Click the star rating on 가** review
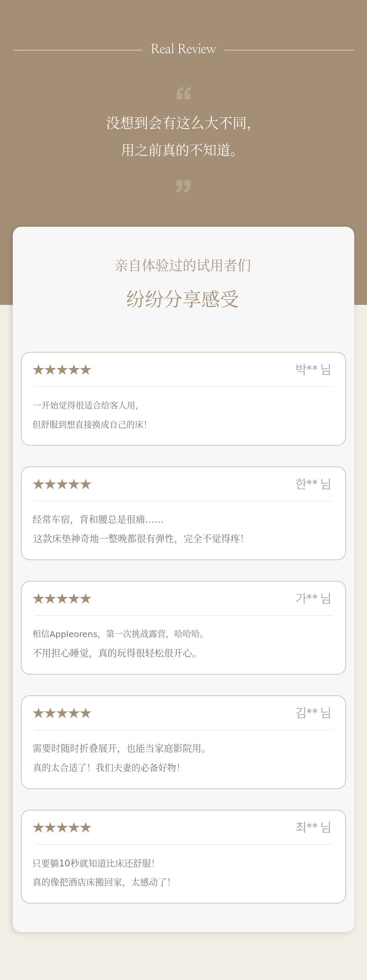The image size is (367, 980). 62,599
